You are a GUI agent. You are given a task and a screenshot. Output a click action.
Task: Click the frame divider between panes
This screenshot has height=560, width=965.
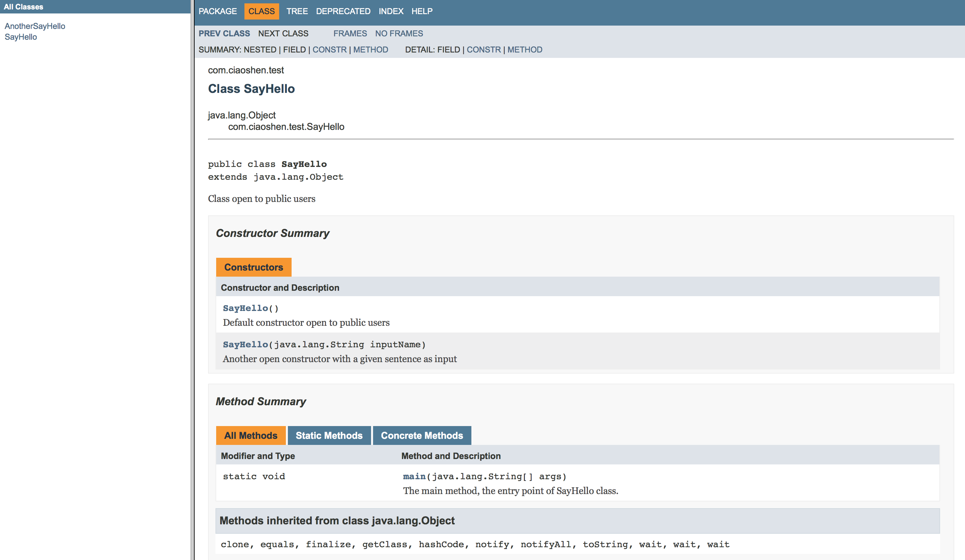coord(192,280)
